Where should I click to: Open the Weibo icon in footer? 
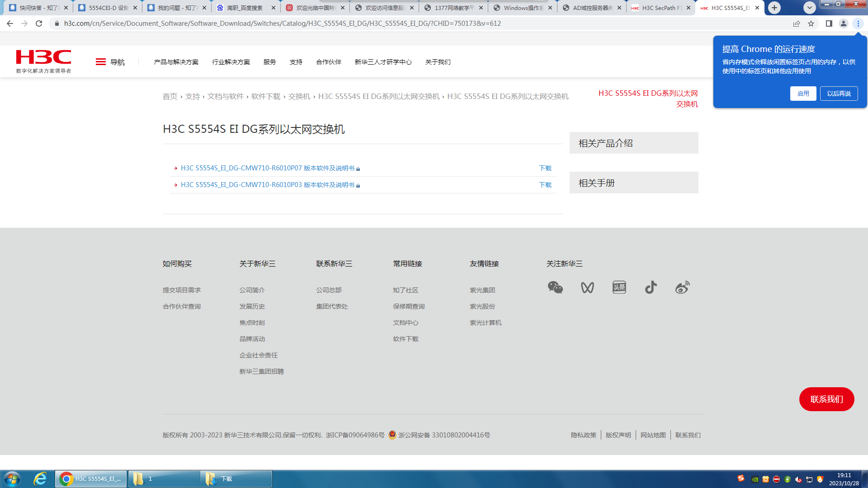(682, 287)
